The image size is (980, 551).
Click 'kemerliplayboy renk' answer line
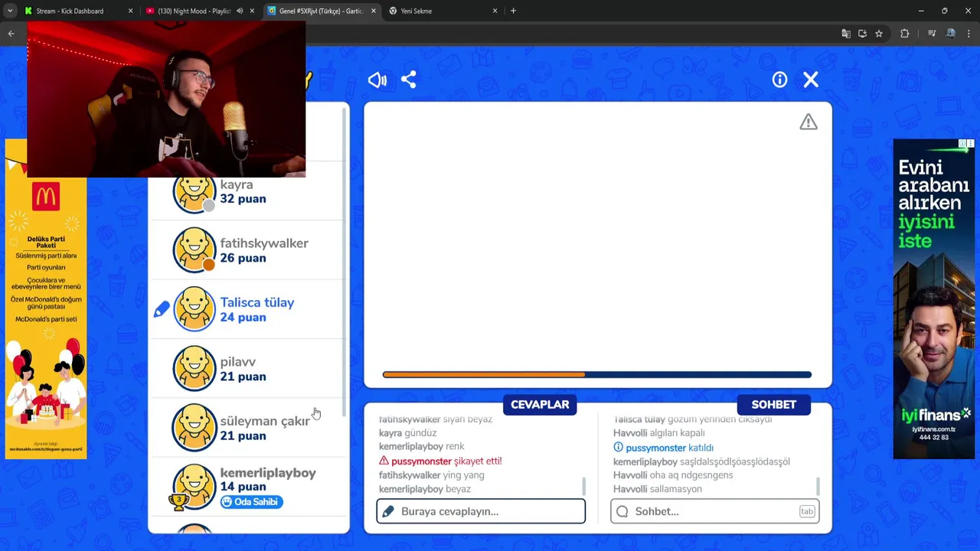pos(422,447)
